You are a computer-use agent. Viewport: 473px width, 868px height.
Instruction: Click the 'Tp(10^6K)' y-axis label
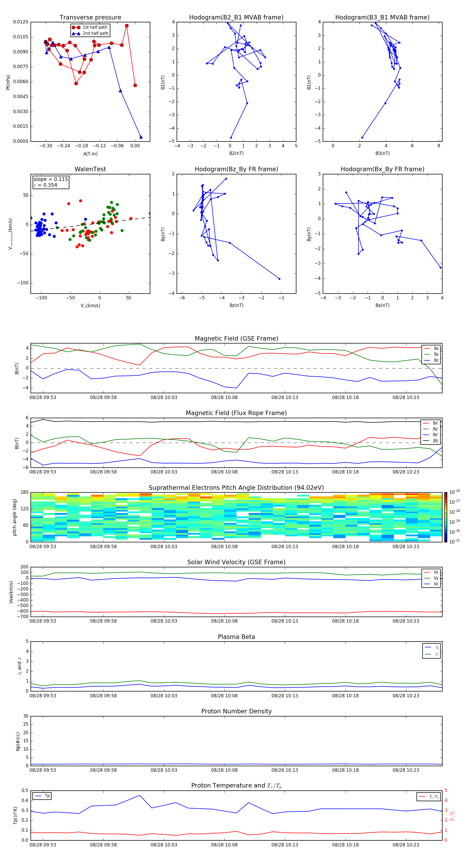coord(15,815)
